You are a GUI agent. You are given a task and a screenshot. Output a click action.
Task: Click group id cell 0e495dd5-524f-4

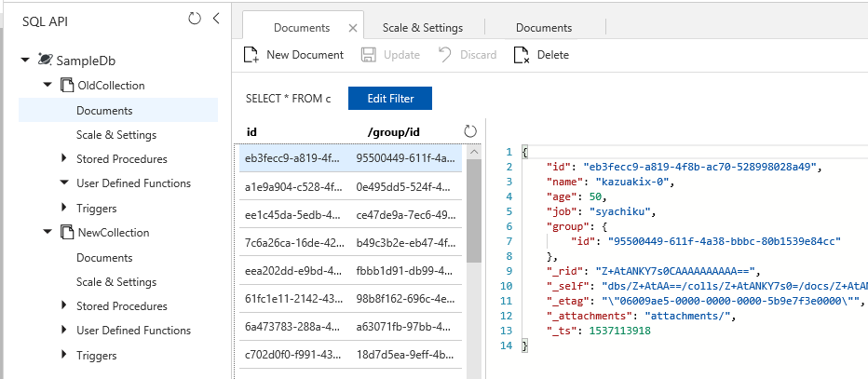405,186
